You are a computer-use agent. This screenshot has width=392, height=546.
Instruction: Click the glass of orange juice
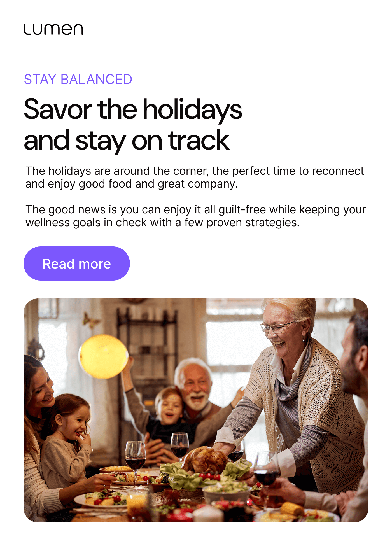(x=137, y=504)
